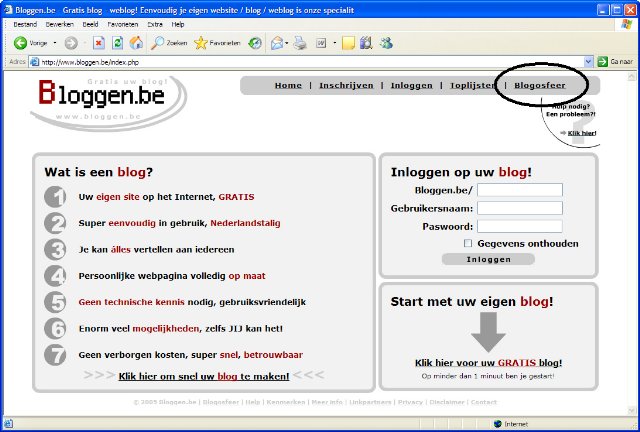Expand the address bar dropdown arrow
This screenshot has height=432, width=640.
coord(588,61)
